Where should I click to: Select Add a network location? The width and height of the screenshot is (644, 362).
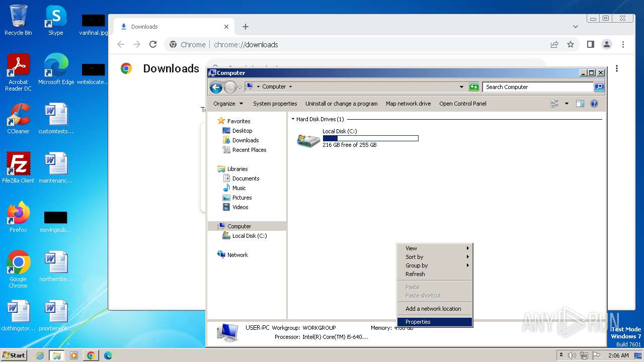(x=435, y=309)
